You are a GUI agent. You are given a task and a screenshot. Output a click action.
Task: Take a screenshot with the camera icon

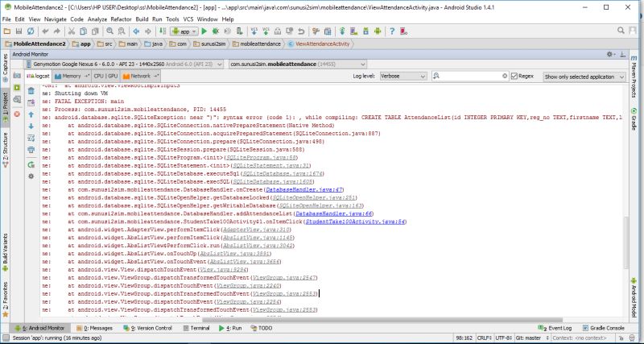17,76
